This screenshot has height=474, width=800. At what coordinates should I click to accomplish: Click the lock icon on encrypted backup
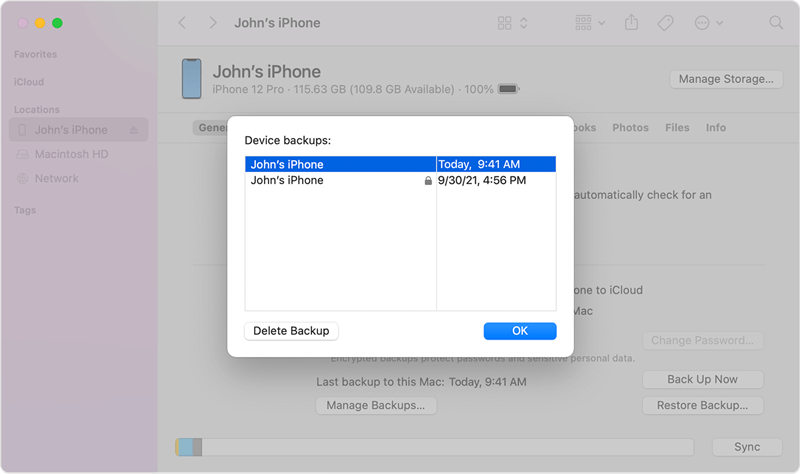click(x=428, y=181)
